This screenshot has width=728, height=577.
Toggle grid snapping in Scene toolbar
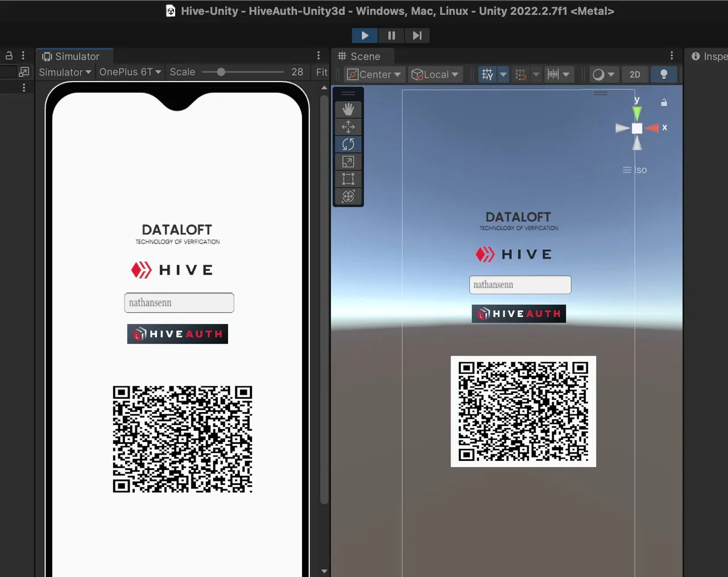[x=520, y=75]
